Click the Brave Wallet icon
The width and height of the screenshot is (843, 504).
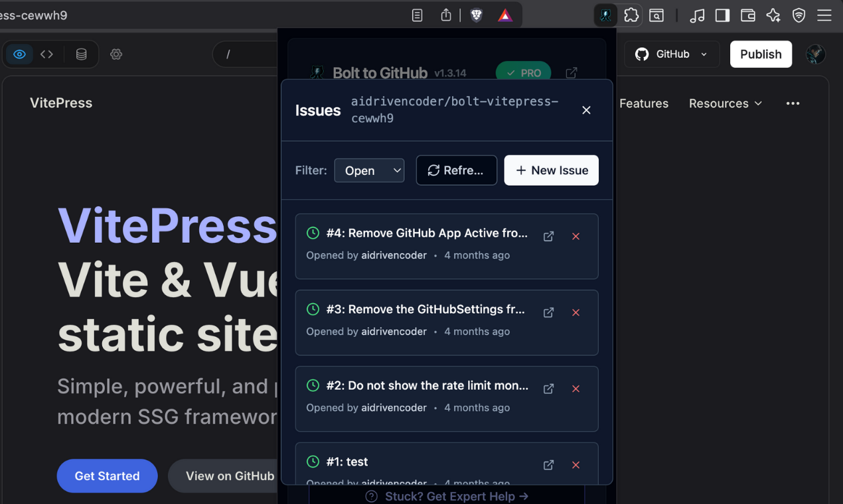(x=747, y=15)
